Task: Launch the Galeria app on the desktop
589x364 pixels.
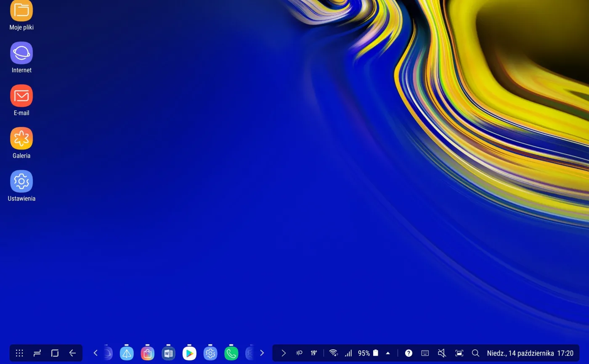Action: click(21, 138)
